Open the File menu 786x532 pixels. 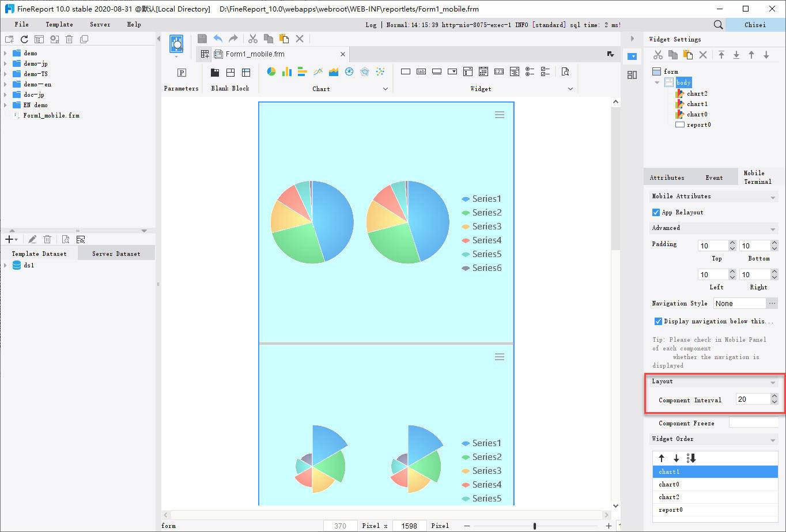pos(22,24)
